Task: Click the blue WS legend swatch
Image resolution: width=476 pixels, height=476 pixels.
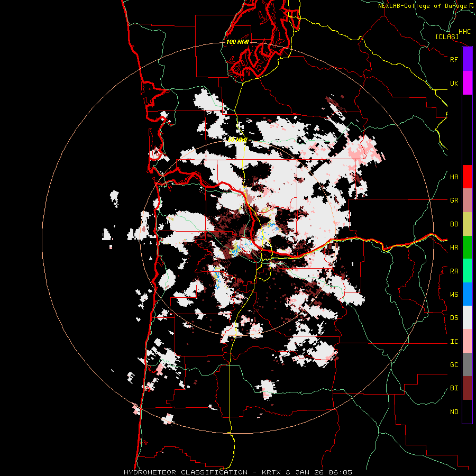Action: (x=467, y=294)
